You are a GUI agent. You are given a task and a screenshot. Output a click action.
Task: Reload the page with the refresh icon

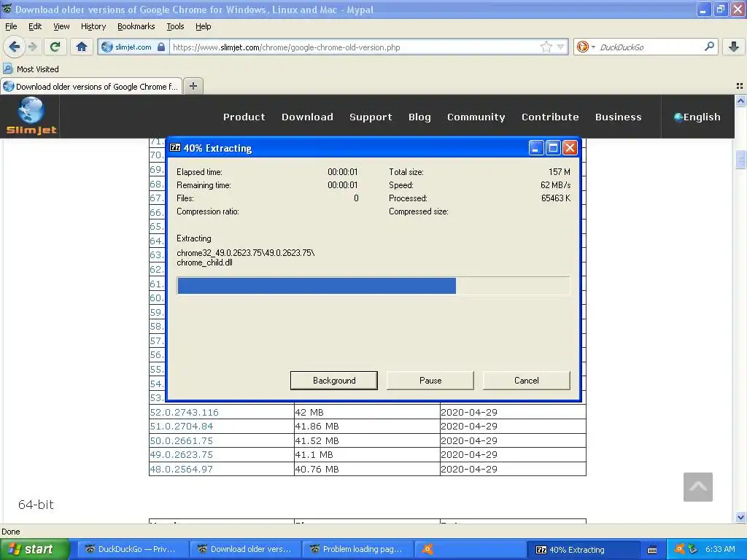click(x=55, y=47)
